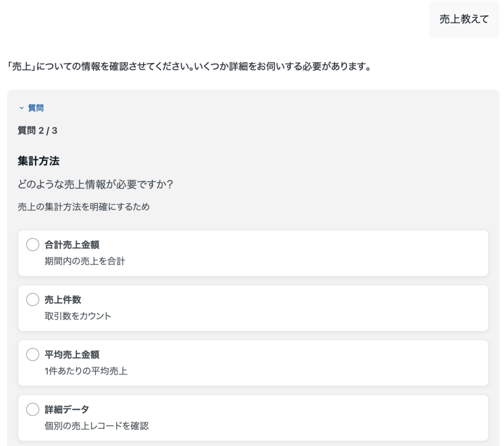Click the assistant reply about 「売上」 details
504x446 pixels.
189,66
